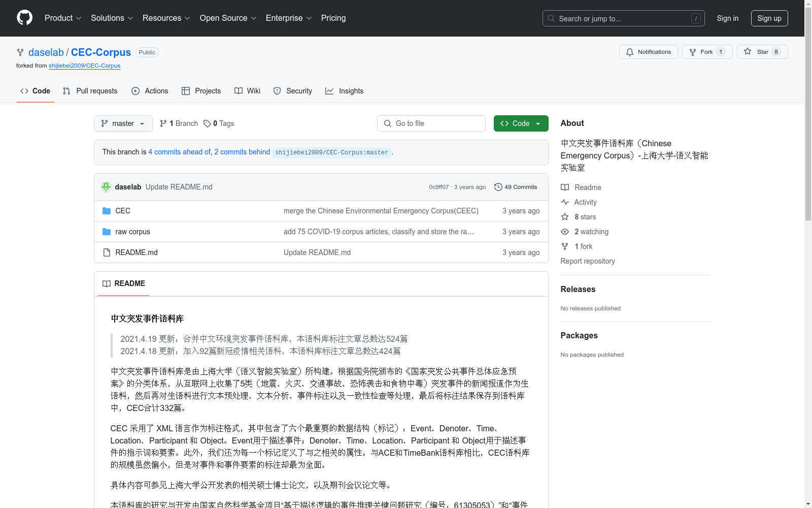This screenshot has width=812, height=508.
Task: Click the Sign in link
Action: tap(727, 18)
